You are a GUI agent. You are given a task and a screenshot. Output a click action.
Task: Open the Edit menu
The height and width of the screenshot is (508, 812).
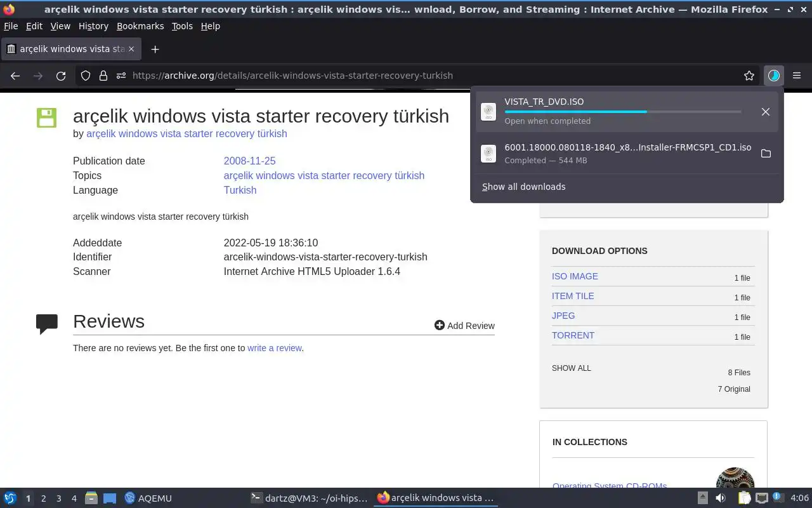pos(34,26)
